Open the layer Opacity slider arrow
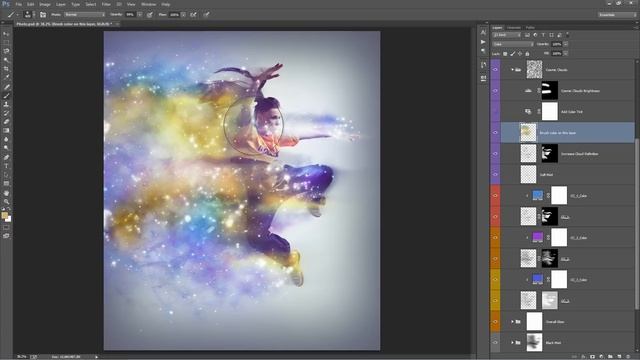Viewport: 640px width, 360px height. (566, 44)
